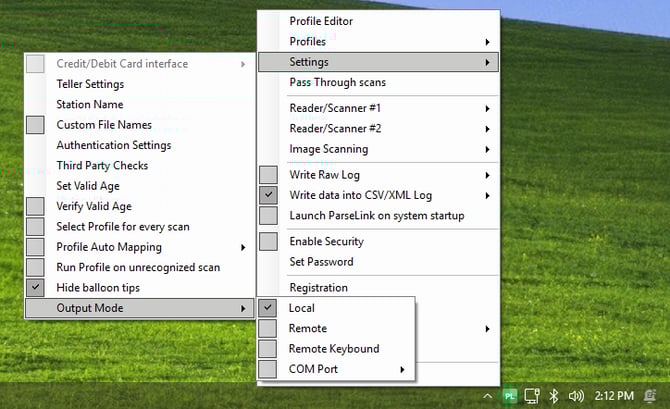The image size is (670, 409).
Task: Toggle Enable Security checkbox
Action: pyautogui.click(x=268, y=241)
